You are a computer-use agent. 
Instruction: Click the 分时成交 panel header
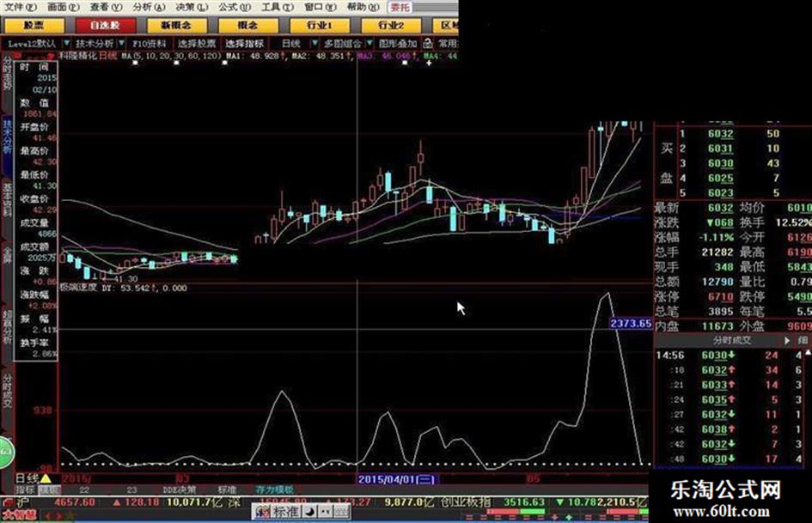coord(731,340)
